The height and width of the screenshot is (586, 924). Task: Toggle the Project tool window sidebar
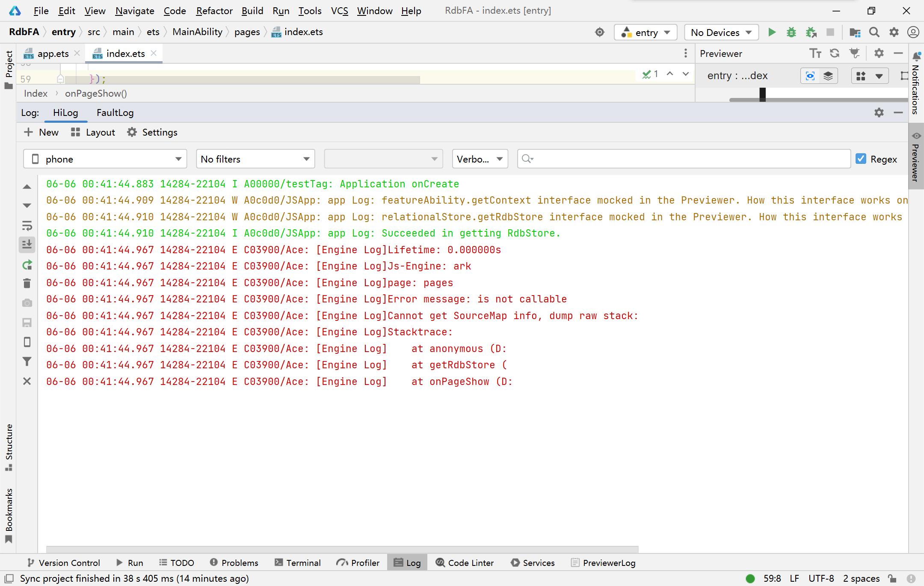pyautogui.click(x=9, y=70)
